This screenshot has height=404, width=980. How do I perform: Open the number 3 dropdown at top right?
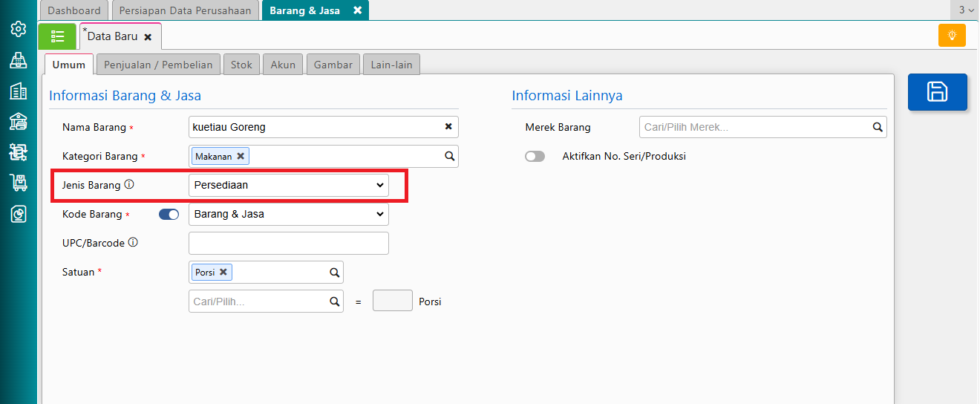[x=966, y=10]
